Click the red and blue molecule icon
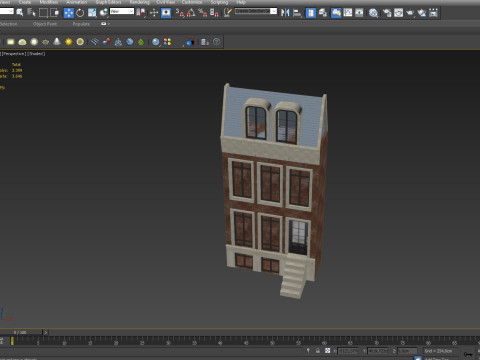The width and height of the screenshot is (480, 360). pyautogui.click(x=106, y=42)
